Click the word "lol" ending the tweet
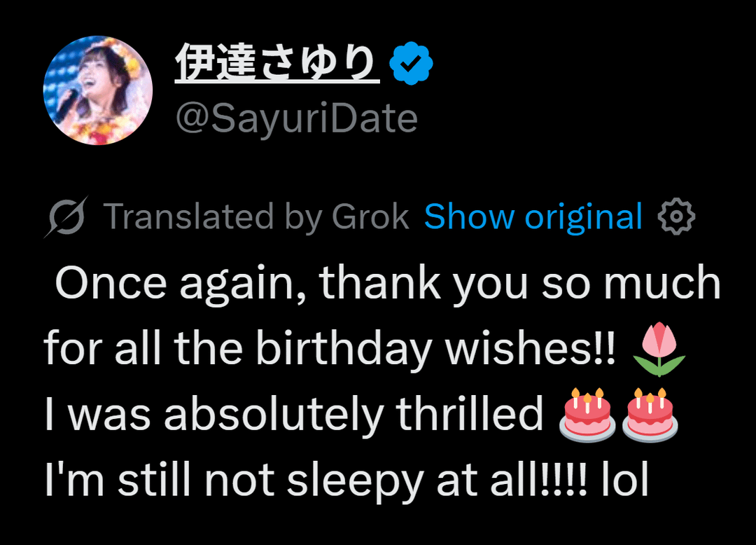This screenshot has width=756, height=545. coord(625,480)
